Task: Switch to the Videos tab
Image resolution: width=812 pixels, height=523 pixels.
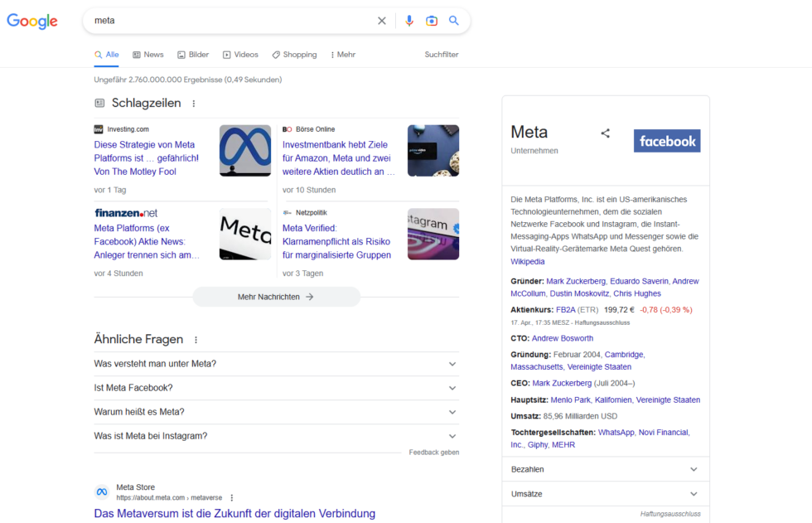Action: [x=240, y=55]
